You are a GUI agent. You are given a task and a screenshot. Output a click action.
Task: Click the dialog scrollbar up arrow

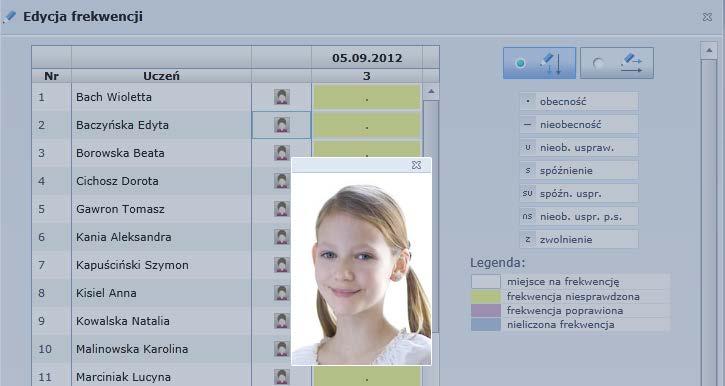pos(708,50)
